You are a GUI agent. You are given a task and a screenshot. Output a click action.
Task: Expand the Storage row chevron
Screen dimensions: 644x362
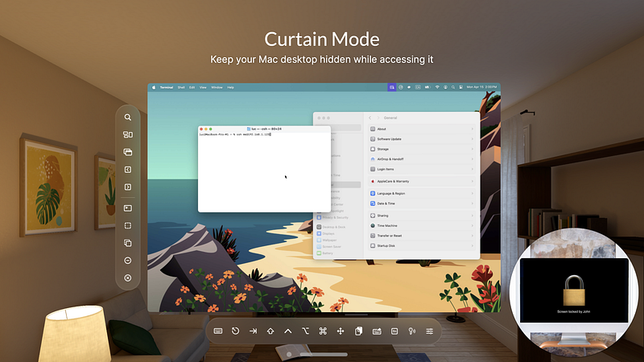pyautogui.click(x=472, y=149)
